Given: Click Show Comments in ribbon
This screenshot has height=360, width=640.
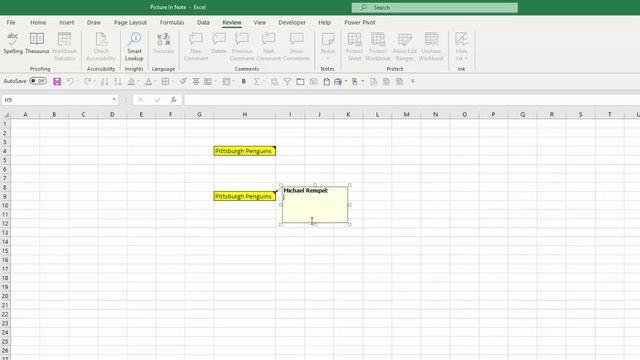Looking at the screenshot, I should pos(296,47).
